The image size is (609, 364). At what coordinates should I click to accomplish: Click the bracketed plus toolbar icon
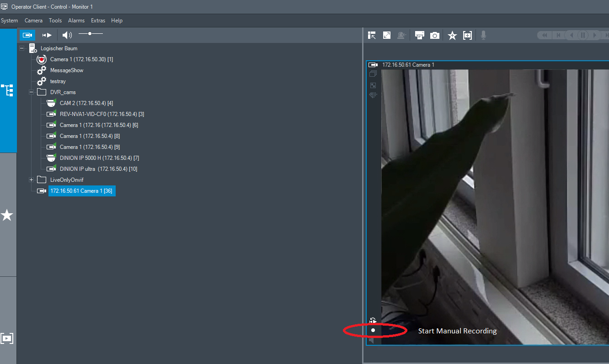(x=467, y=35)
